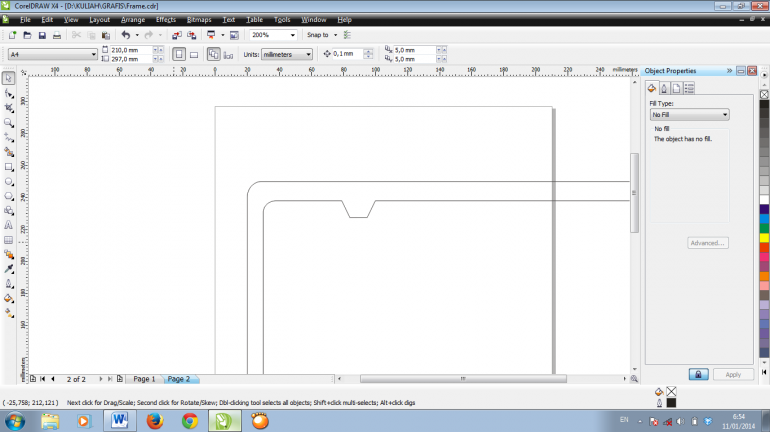The image size is (770, 432).
Task: Open the Bitmaps menu
Action: tap(199, 20)
